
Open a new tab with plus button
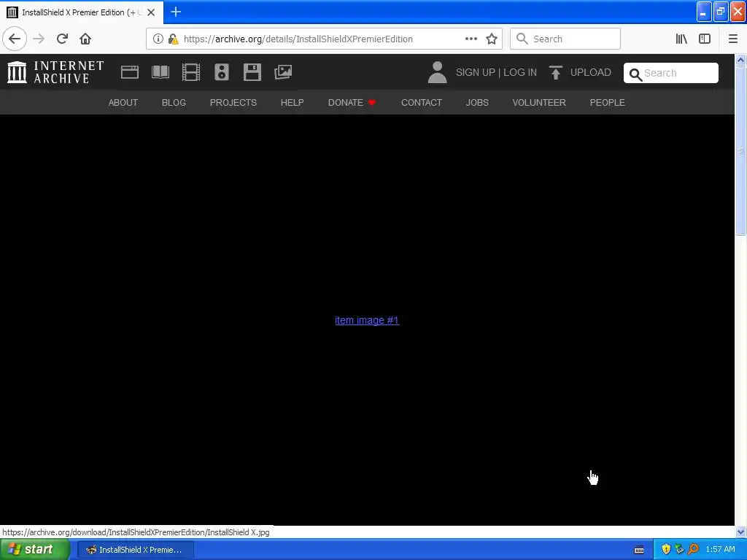(x=176, y=12)
